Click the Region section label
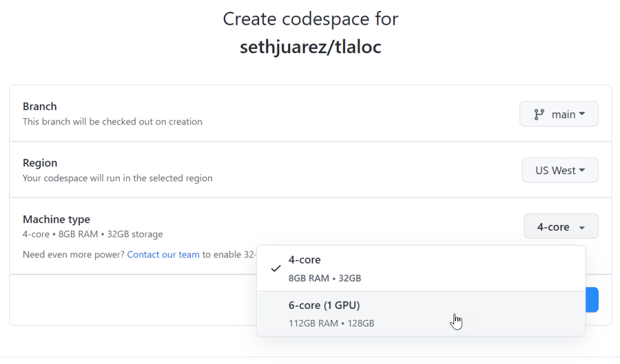This screenshot has height=364, width=620. click(x=40, y=163)
